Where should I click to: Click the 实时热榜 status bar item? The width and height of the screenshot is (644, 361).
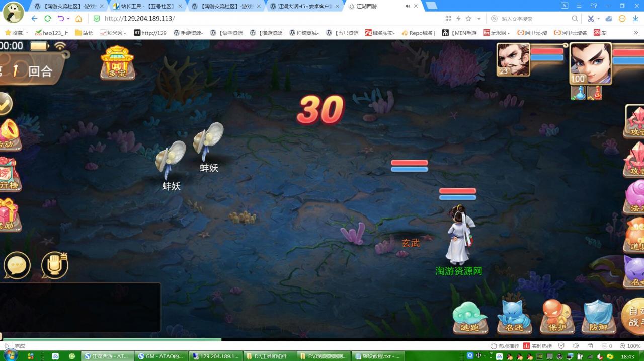point(538,346)
